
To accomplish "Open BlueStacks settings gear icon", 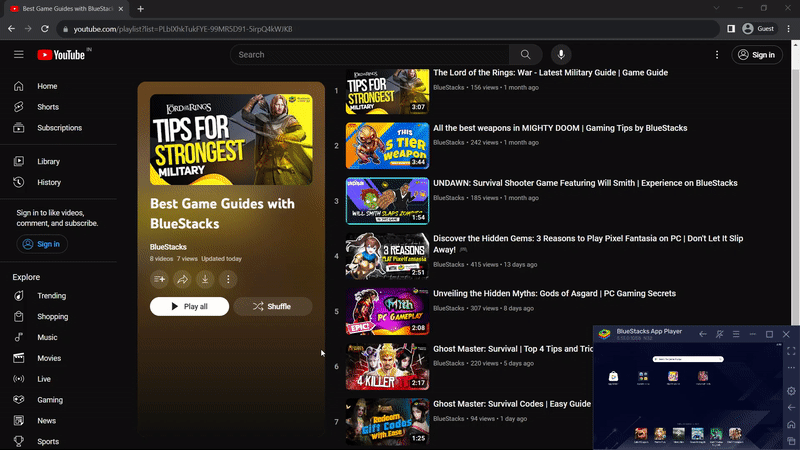I will (x=791, y=391).
